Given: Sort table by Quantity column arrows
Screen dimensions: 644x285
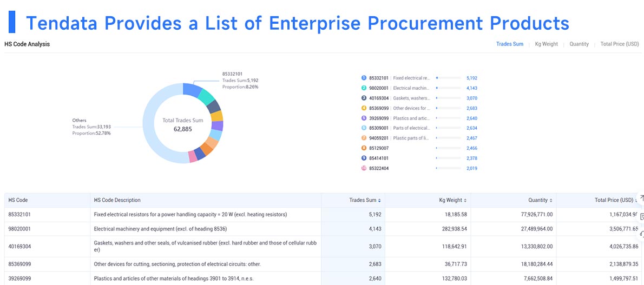Looking at the screenshot, I should (551, 201).
